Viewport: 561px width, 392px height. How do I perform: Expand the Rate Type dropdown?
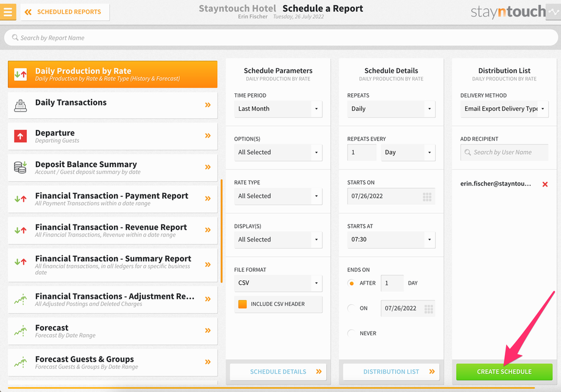[278, 196]
